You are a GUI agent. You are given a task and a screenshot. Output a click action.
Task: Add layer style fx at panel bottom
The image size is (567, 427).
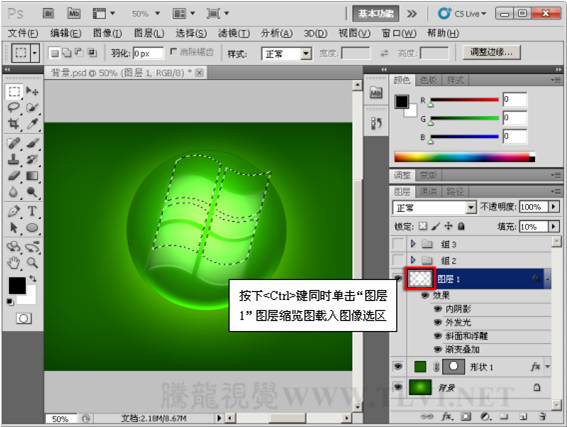pyautogui.click(x=447, y=417)
